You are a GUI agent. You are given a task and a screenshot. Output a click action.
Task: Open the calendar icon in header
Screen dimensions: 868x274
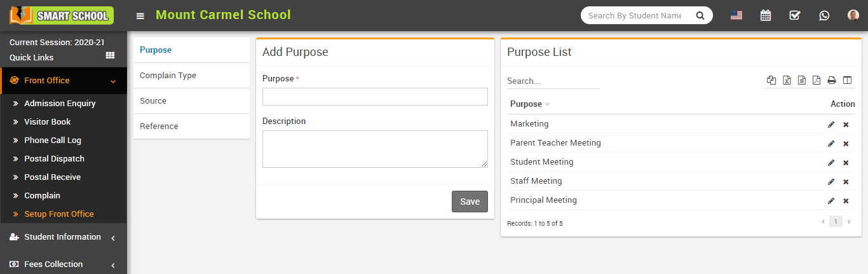[x=766, y=15]
